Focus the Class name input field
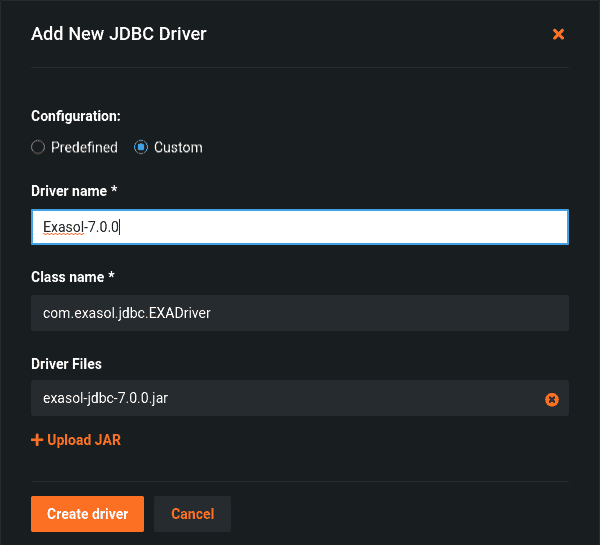Viewport: 600px width, 545px height. 300,313
